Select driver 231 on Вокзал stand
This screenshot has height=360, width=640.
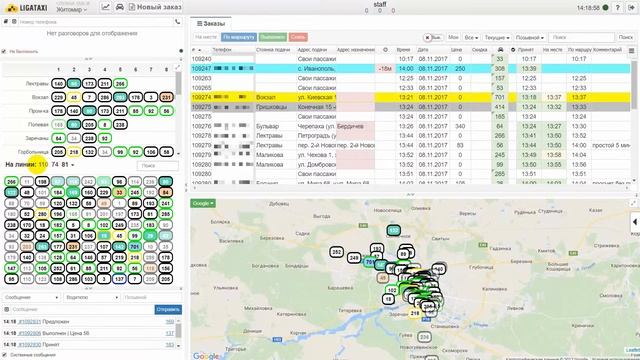pyautogui.click(x=166, y=97)
